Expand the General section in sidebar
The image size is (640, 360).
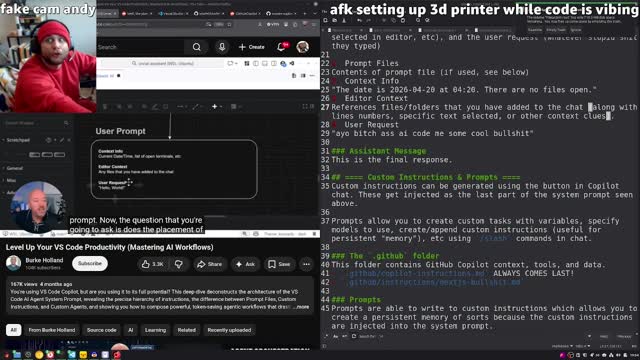click(x=14, y=168)
